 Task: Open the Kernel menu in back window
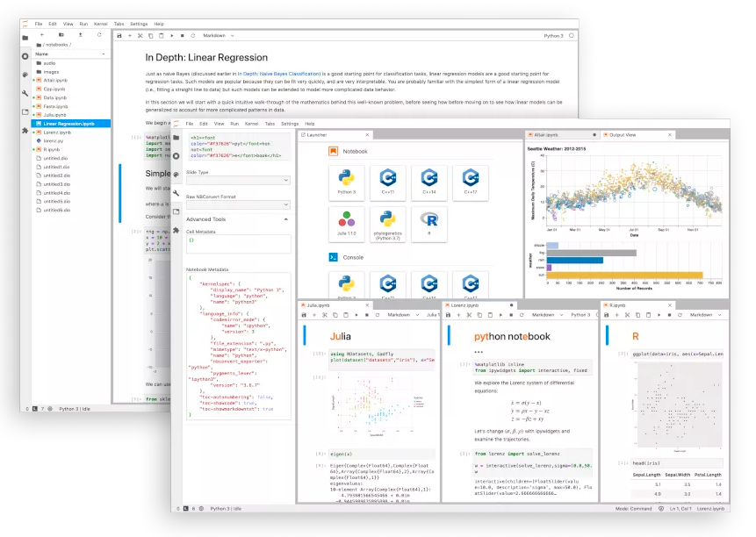pos(101,24)
